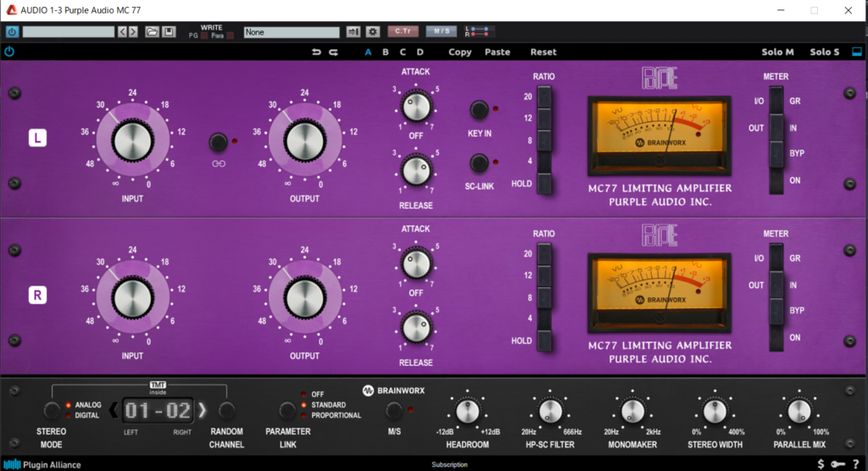Toggle the channel link button with chain icon

click(218, 142)
